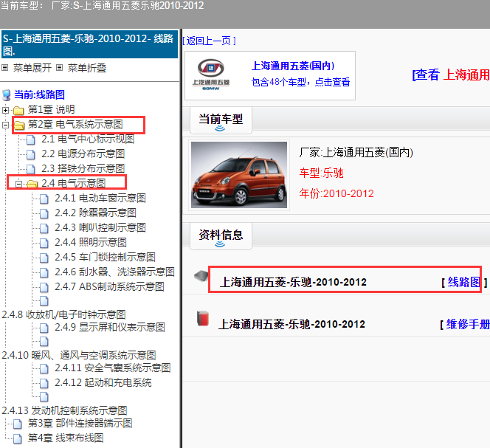Click page icon beside 2.4.1 电动车窗示意图
The height and width of the screenshot is (448, 490).
click(x=44, y=199)
